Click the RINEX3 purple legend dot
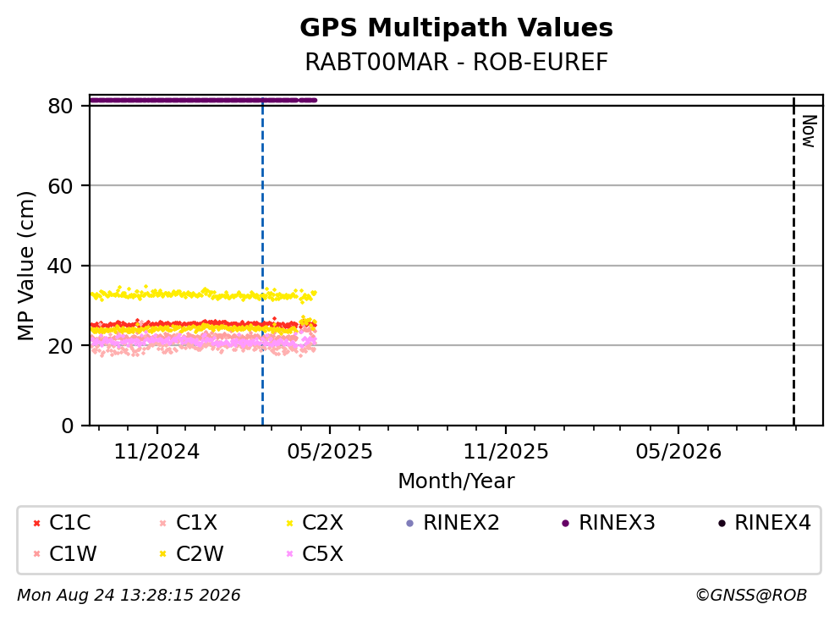840x621 pixels. pos(566,523)
